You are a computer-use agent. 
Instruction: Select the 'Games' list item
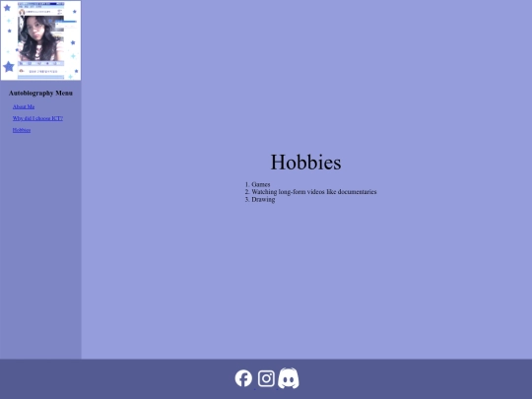(260, 184)
